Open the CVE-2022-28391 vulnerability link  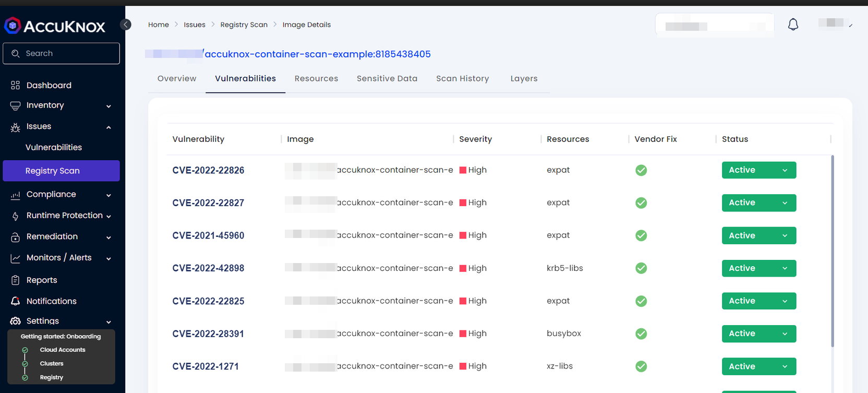[208, 334]
